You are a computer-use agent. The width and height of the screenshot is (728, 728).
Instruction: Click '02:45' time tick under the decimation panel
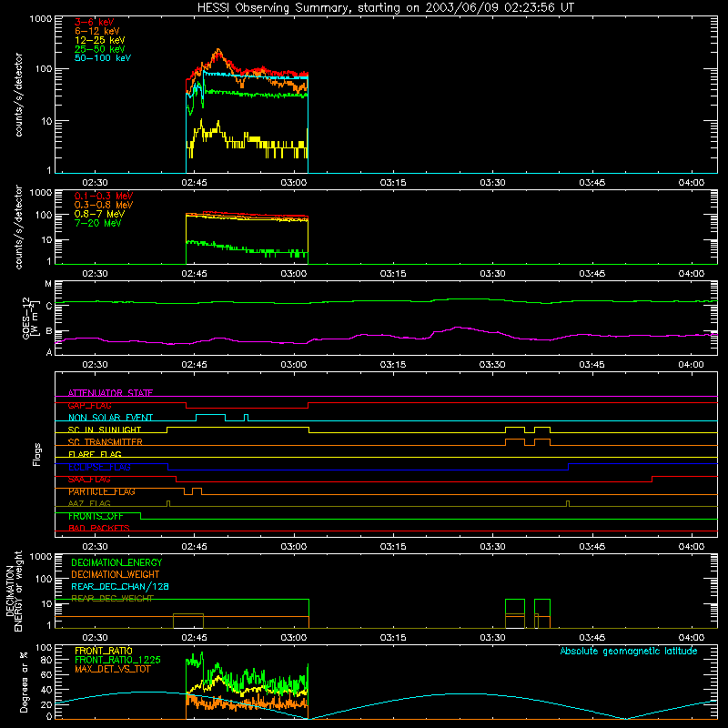pyautogui.click(x=194, y=638)
